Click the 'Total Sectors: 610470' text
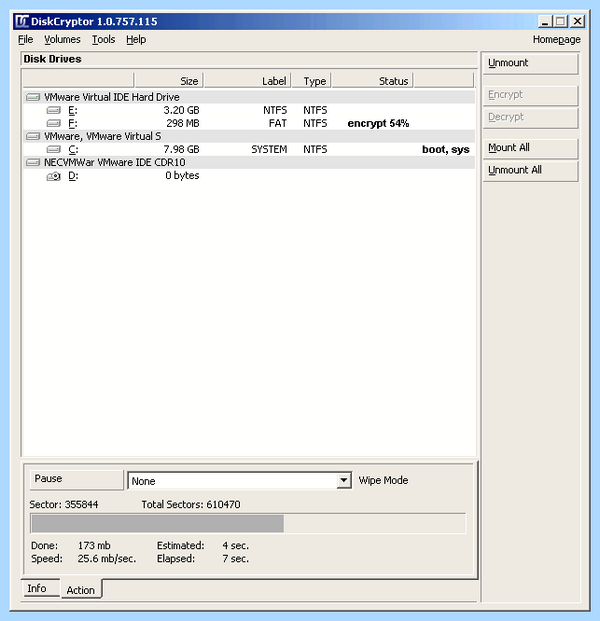 coord(191,505)
